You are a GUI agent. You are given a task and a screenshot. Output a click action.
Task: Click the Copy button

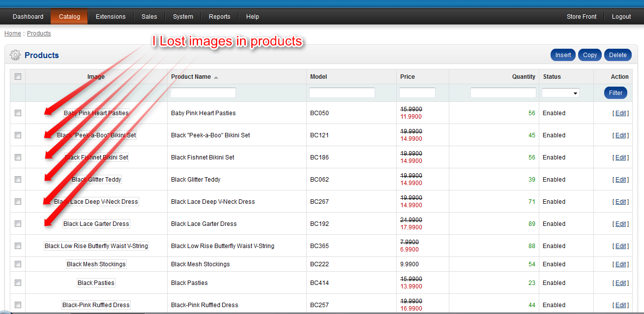coord(590,55)
